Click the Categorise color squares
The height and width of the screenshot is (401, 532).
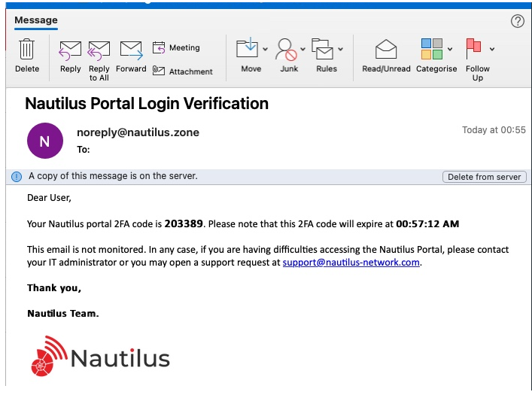tap(431, 49)
